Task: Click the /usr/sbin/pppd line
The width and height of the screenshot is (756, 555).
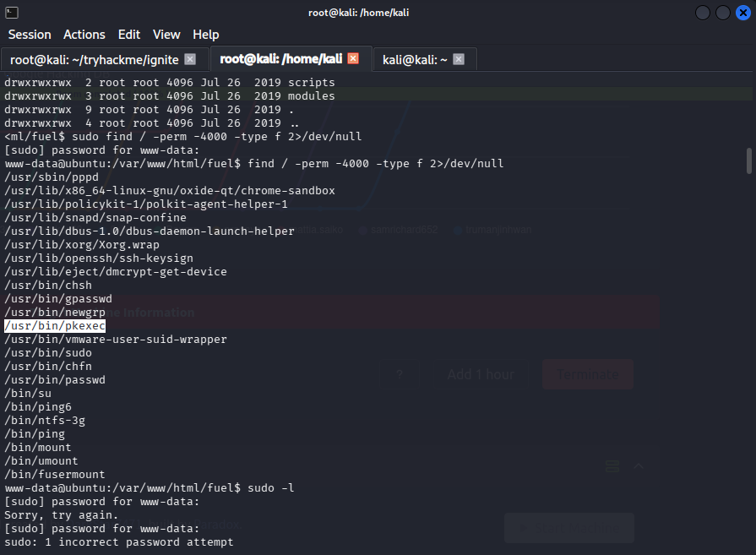Action: [x=52, y=177]
